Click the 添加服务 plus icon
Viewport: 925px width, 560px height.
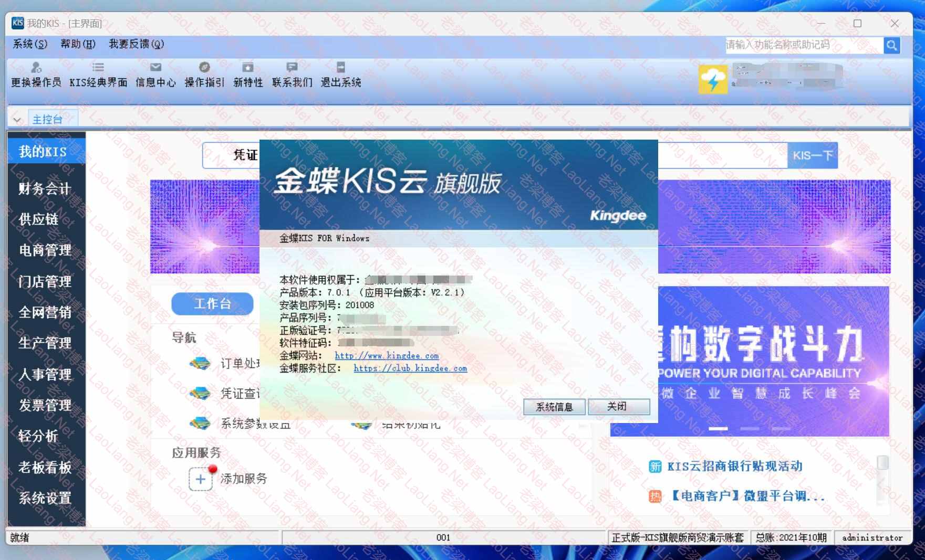(201, 479)
